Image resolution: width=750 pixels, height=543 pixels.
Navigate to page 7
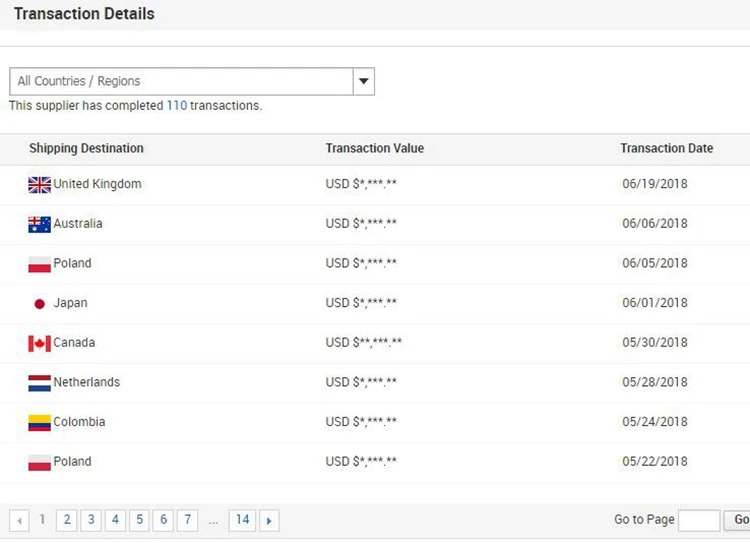click(x=187, y=520)
